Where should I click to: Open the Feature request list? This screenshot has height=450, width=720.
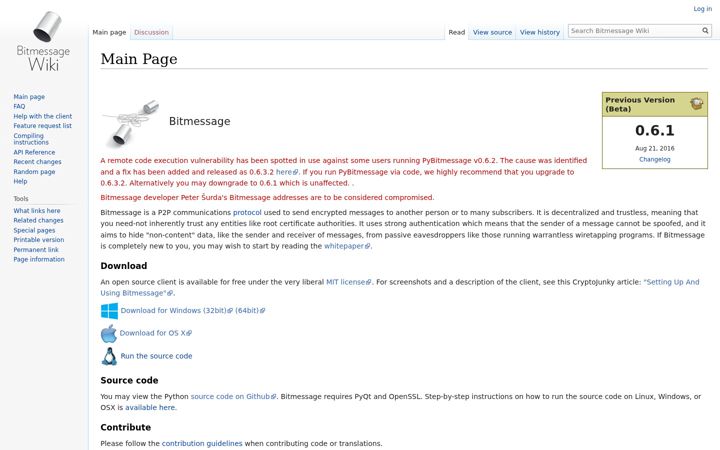(x=42, y=126)
